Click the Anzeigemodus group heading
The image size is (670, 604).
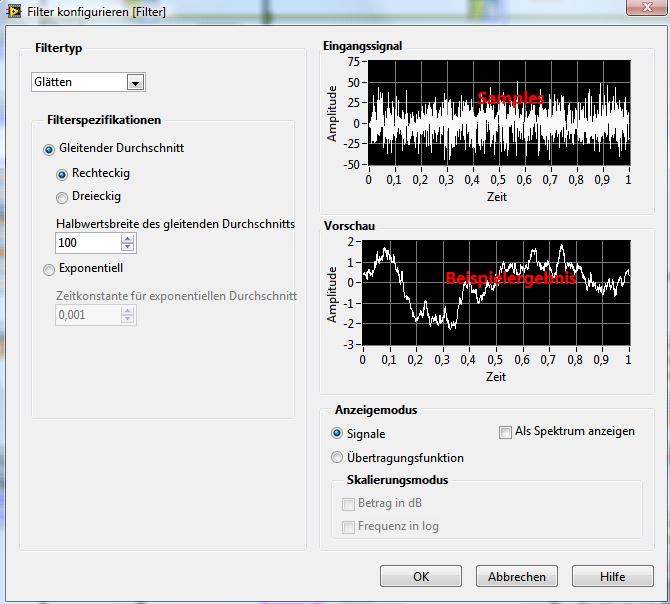[x=376, y=410]
